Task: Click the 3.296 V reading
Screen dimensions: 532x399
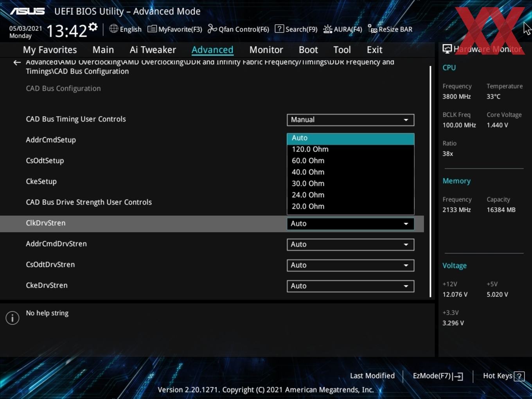Action: tap(453, 323)
